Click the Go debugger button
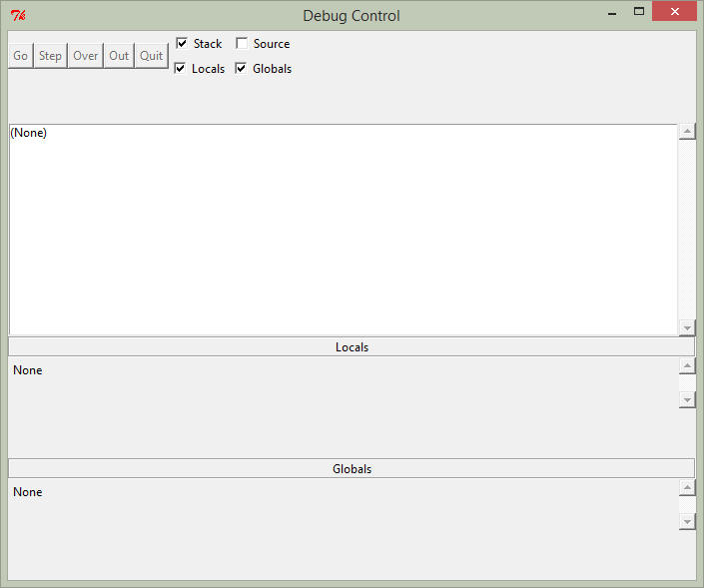704x588 pixels. [x=21, y=56]
